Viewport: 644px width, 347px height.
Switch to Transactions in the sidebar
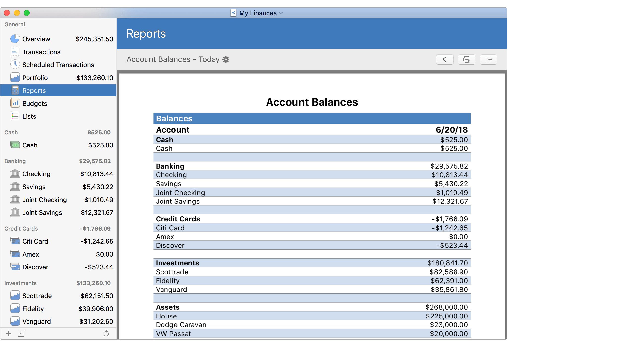pyautogui.click(x=41, y=52)
